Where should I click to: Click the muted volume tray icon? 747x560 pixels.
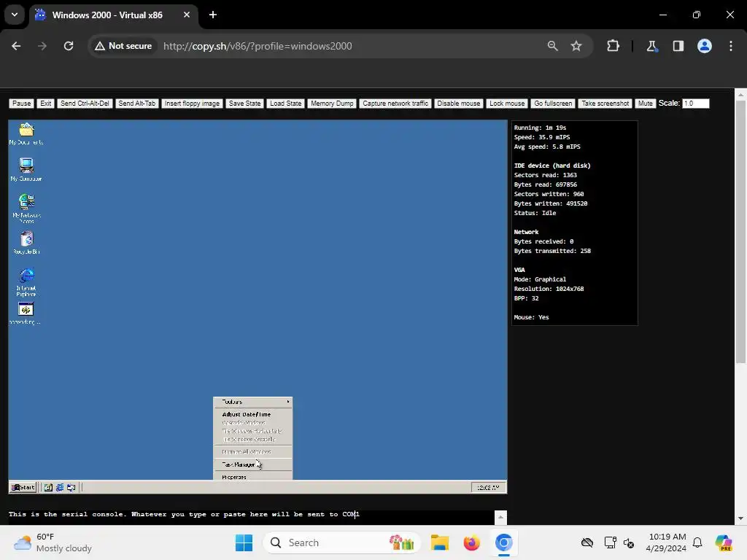pos(629,542)
